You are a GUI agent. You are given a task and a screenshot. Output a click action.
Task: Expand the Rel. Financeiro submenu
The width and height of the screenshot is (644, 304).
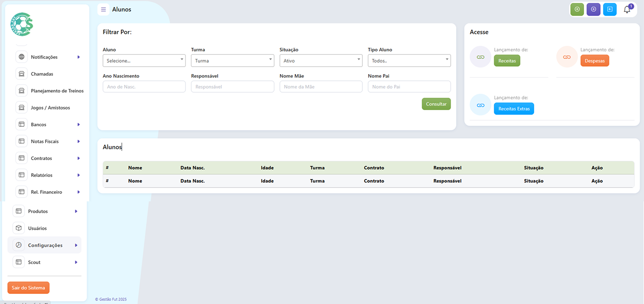point(48,192)
